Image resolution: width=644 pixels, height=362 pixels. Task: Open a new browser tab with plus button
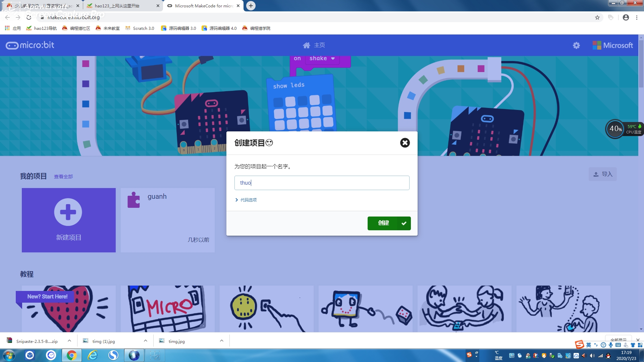tap(251, 6)
